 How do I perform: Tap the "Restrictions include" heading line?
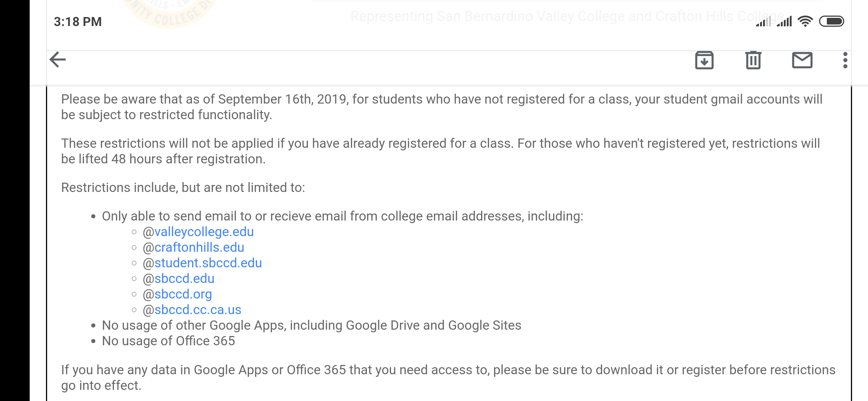pos(183,188)
